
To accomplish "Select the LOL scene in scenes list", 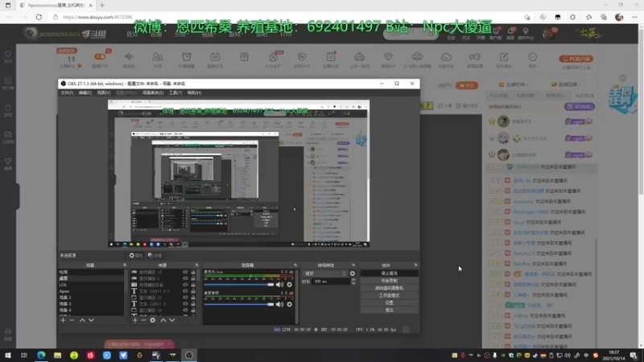I will tap(91, 285).
